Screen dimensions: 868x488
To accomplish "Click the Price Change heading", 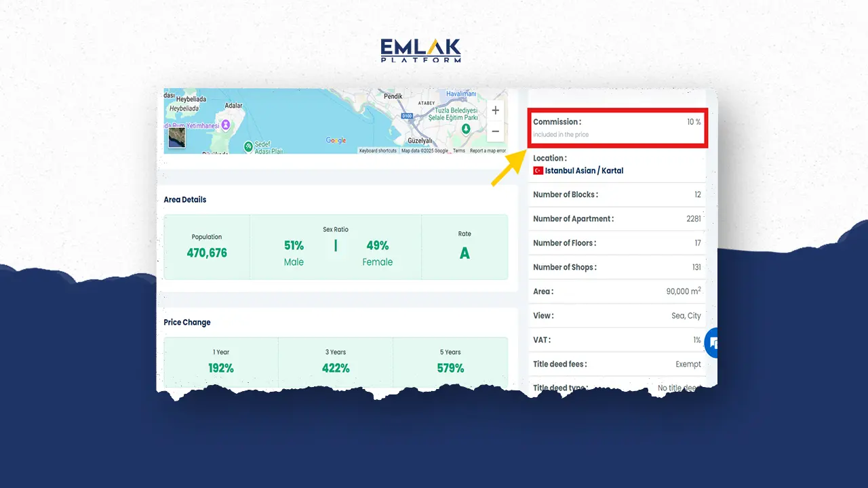I will point(187,323).
